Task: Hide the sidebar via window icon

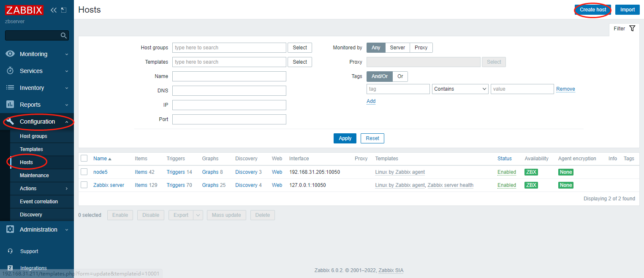Action: 64,10
